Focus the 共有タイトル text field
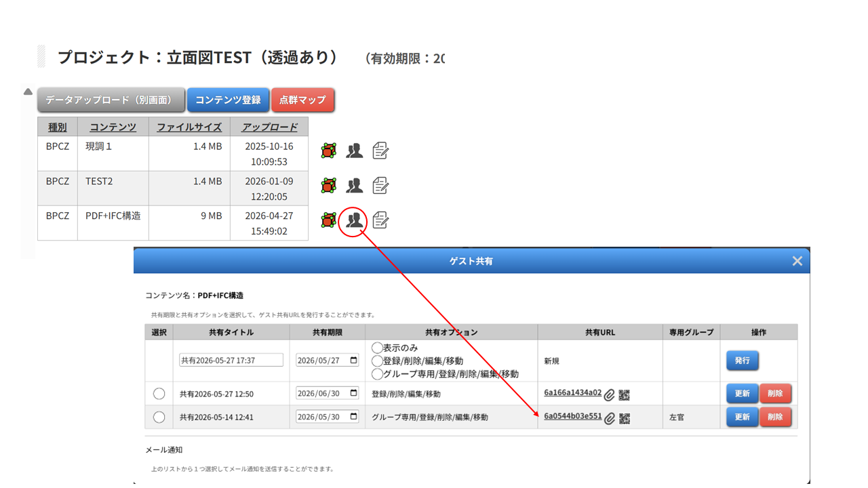 pyautogui.click(x=231, y=360)
